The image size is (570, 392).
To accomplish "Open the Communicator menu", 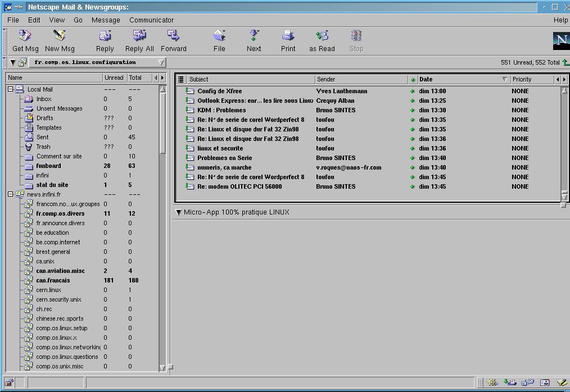I will 151,20.
